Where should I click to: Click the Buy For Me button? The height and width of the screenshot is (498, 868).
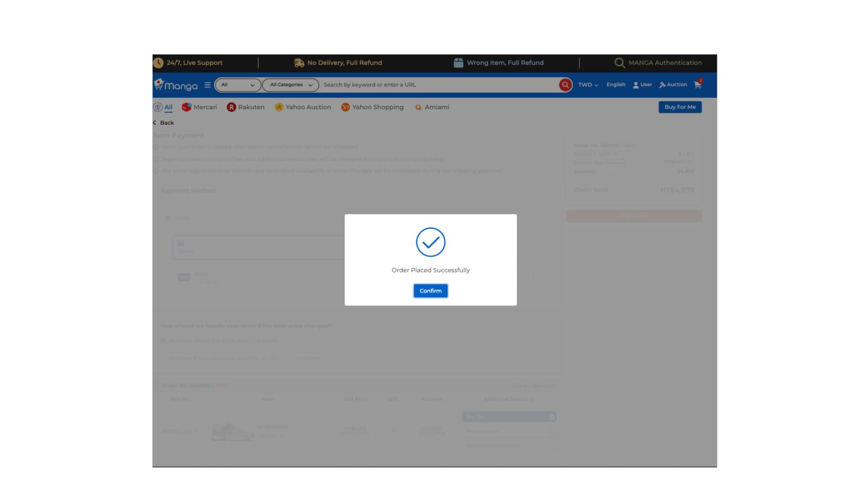coord(680,107)
